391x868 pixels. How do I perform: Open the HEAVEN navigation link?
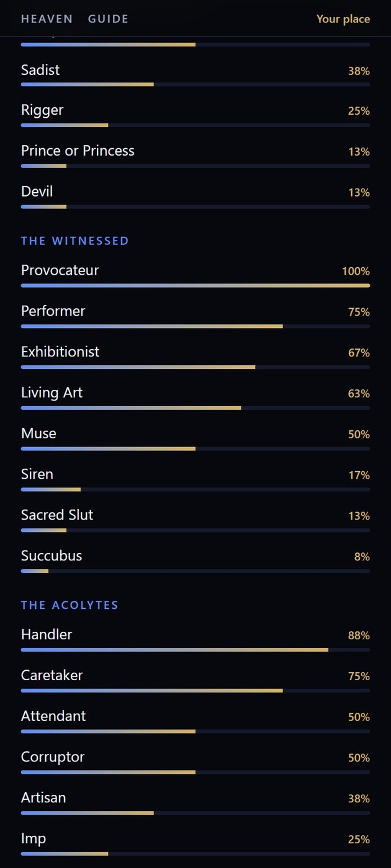(47, 19)
